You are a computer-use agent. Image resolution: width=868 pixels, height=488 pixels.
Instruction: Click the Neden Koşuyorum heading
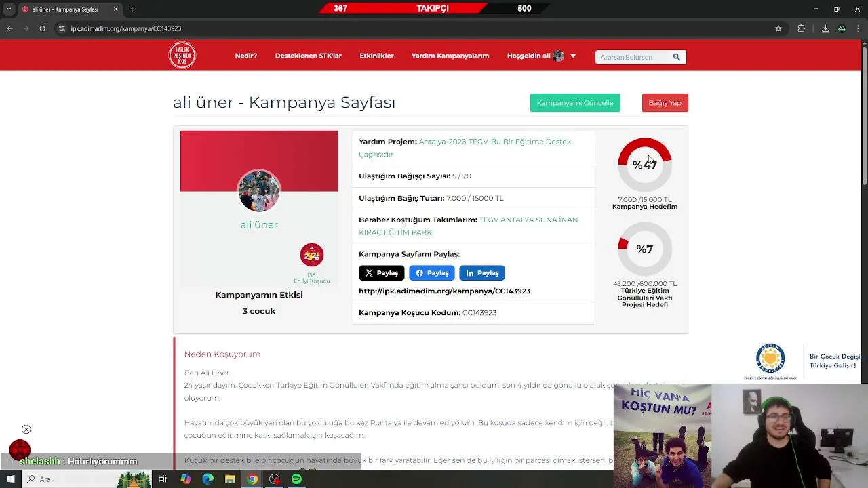pyautogui.click(x=222, y=354)
